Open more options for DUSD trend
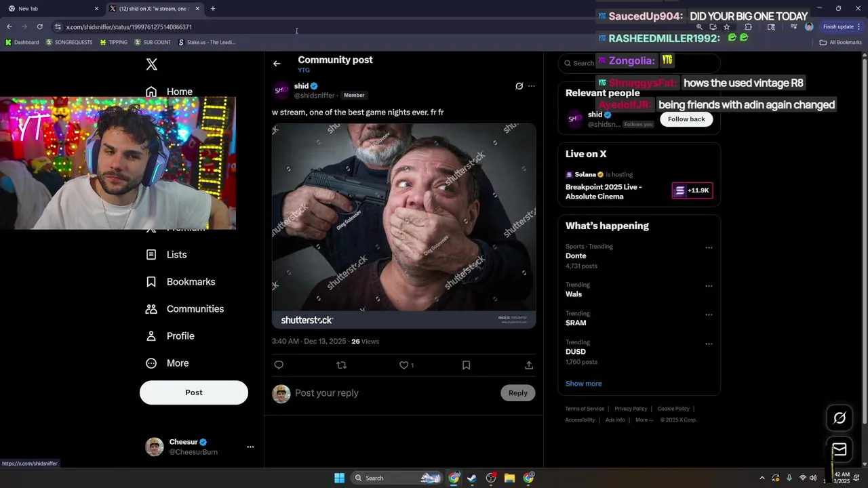Viewport: 868px width, 488px height. (x=709, y=344)
